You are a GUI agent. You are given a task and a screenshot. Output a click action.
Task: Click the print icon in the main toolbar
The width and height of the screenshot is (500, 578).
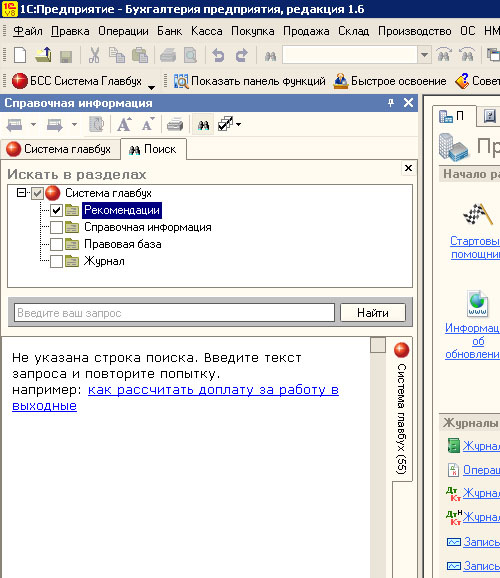(168, 56)
